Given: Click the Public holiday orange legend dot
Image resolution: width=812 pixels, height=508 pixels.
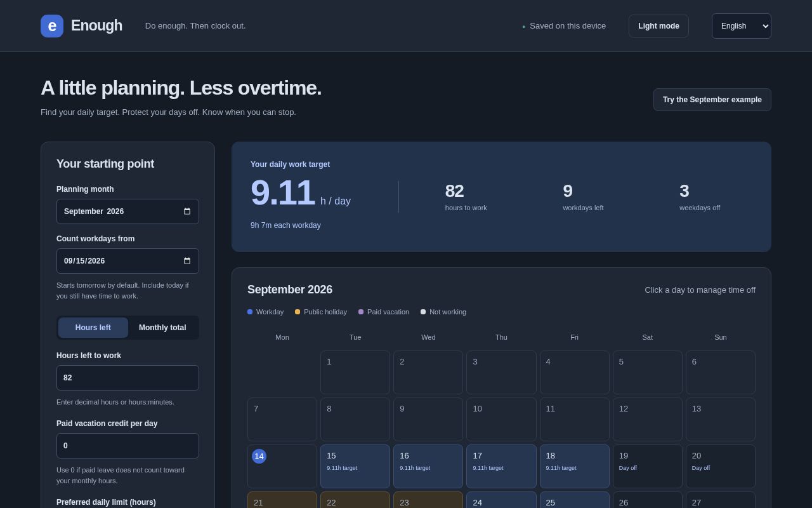Looking at the screenshot, I should [x=298, y=312].
